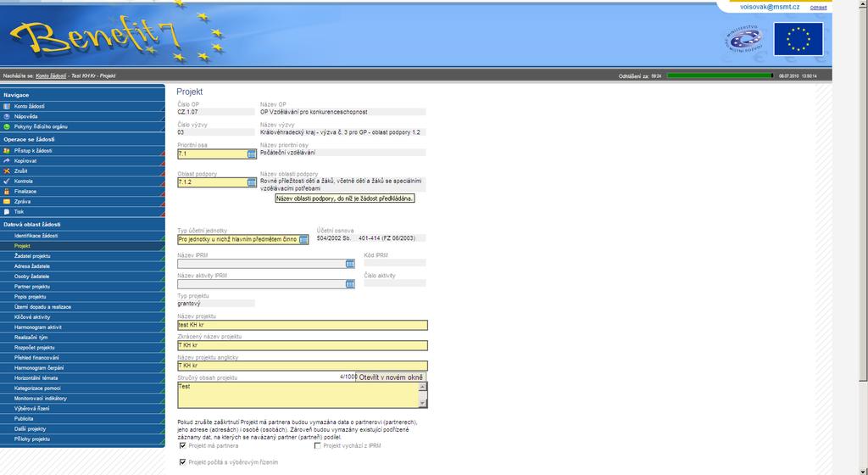Focus the Název projektu field
Viewport: 868px width, 475px height.
coord(303,325)
